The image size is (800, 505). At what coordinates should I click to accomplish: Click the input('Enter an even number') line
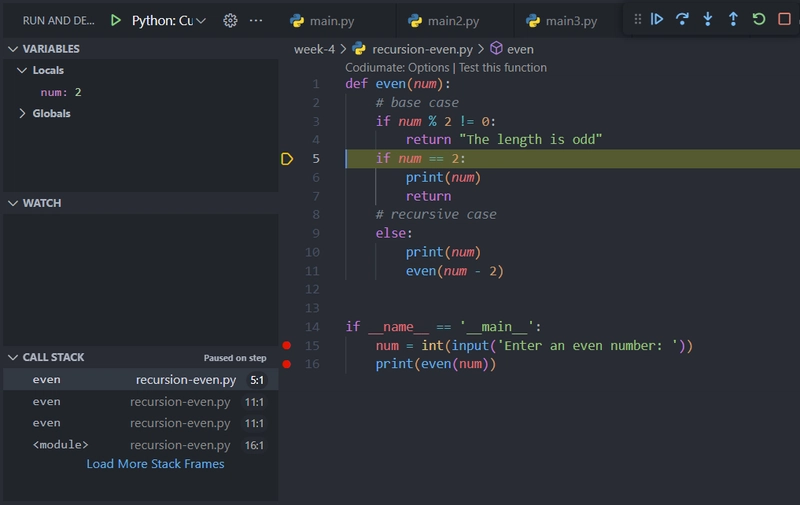(x=534, y=345)
